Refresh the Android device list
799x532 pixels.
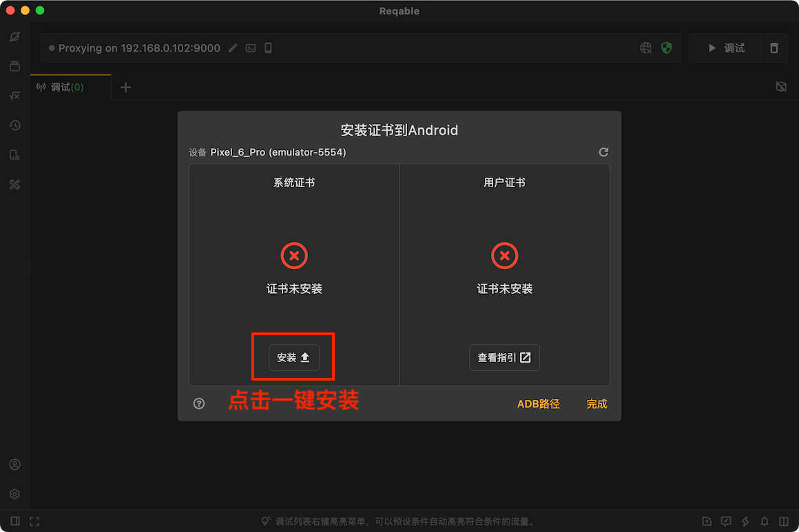pyautogui.click(x=603, y=152)
